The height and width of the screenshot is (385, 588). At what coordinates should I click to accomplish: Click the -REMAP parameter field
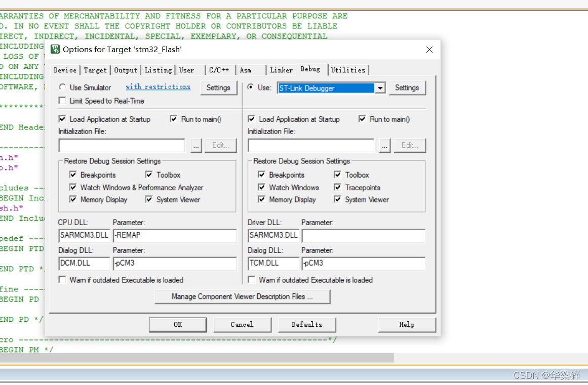[175, 236]
